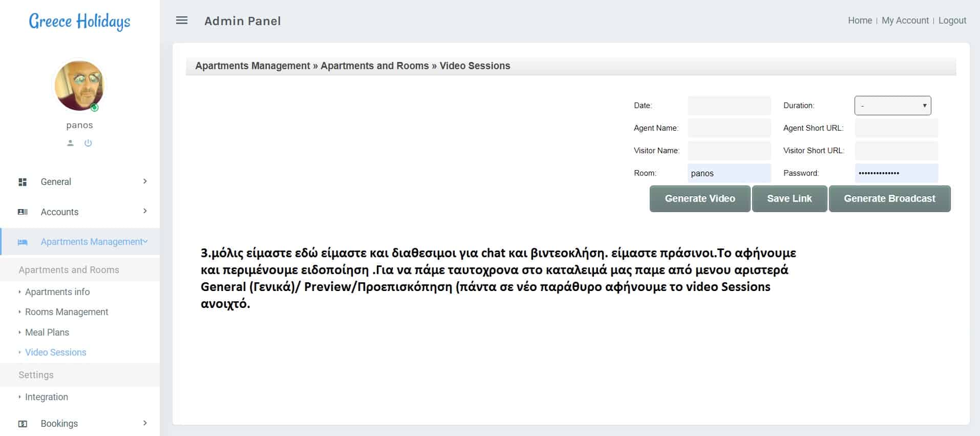The image size is (980, 436).
Task: Click the user profile icon under panos
Action: 71,143
